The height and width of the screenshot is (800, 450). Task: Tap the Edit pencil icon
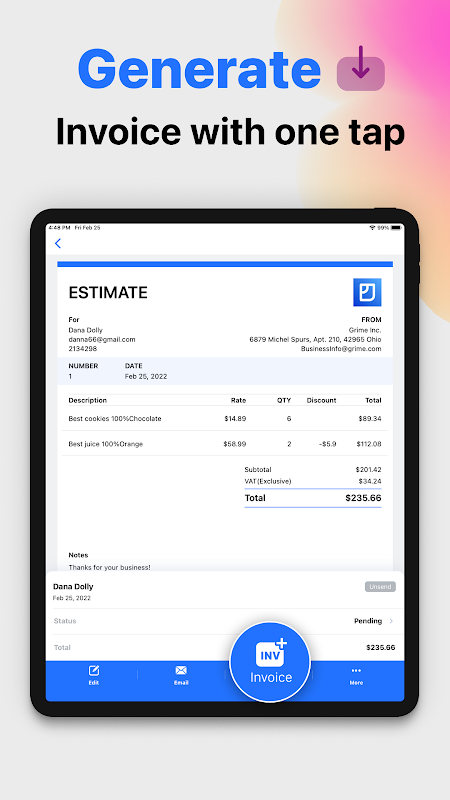point(94,670)
